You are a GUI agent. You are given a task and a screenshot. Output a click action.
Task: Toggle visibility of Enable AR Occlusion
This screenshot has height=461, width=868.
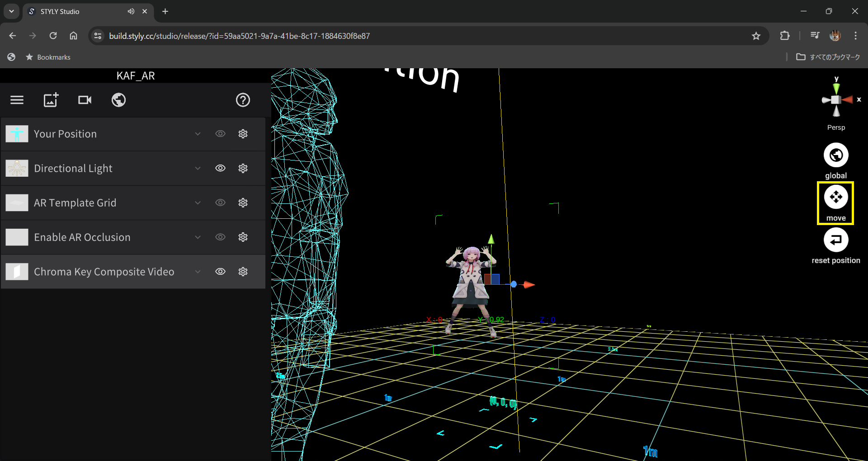point(220,237)
